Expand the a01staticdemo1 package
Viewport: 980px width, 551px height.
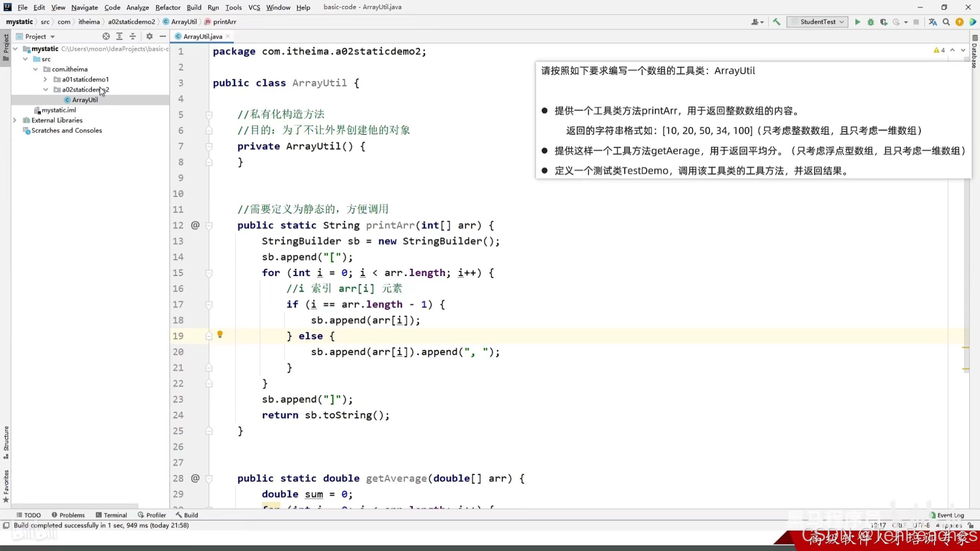[45, 79]
